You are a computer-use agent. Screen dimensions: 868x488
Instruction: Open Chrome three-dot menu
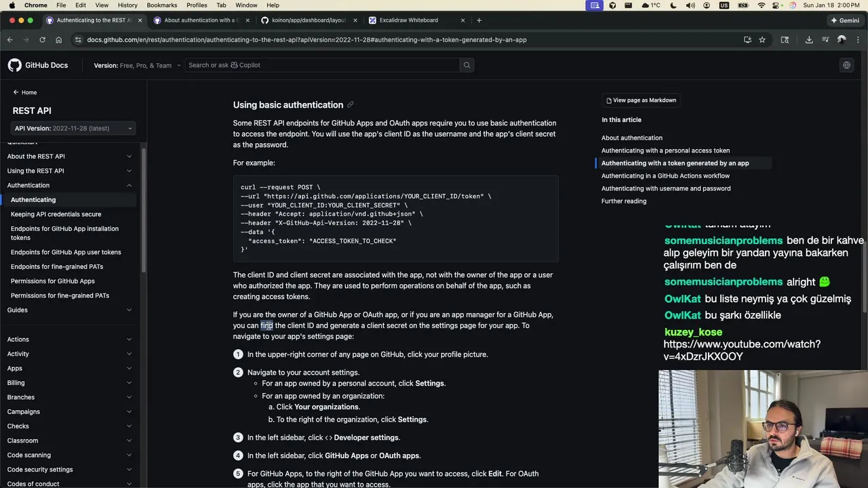pos(857,39)
